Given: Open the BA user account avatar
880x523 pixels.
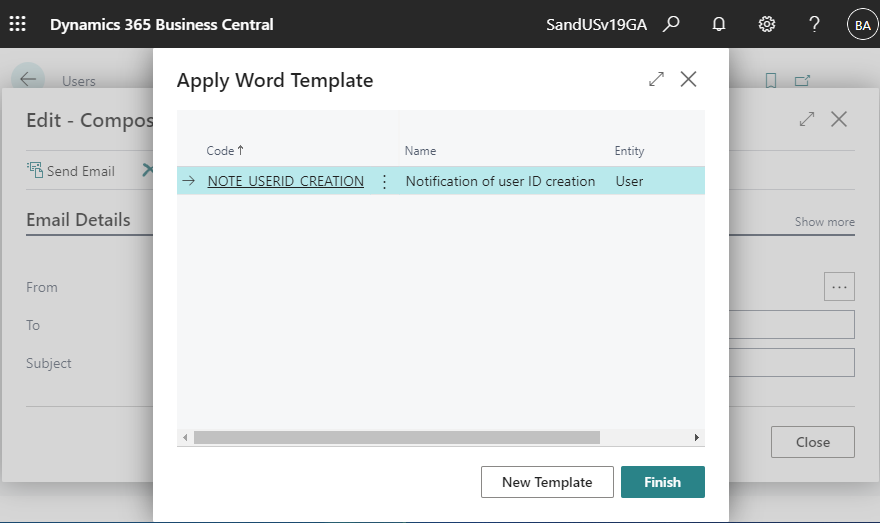Looking at the screenshot, I should pyautogui.click(x=863, y=25).
